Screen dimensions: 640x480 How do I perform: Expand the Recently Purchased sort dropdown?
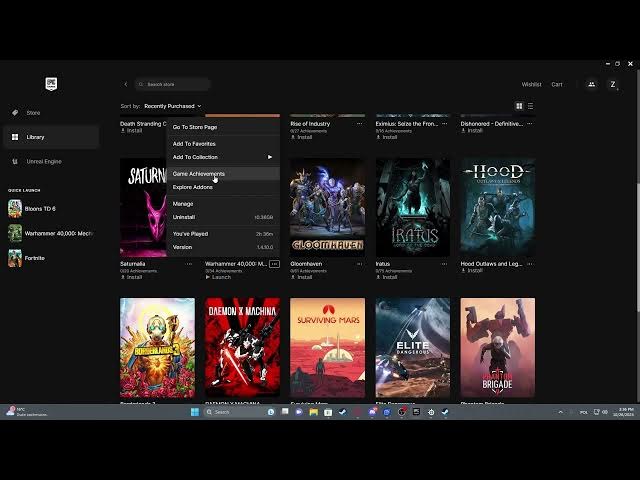(173, 106)
